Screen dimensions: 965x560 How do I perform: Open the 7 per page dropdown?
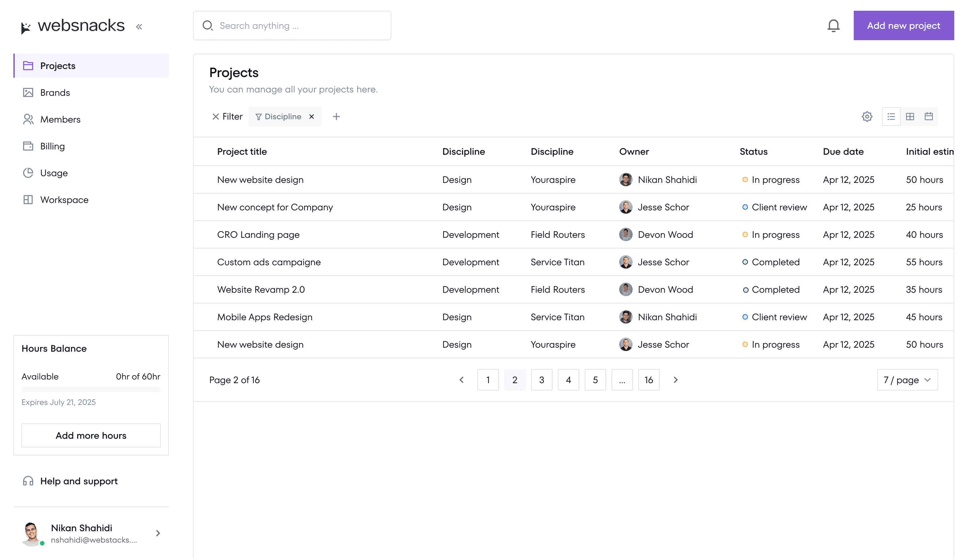[907, 380]
